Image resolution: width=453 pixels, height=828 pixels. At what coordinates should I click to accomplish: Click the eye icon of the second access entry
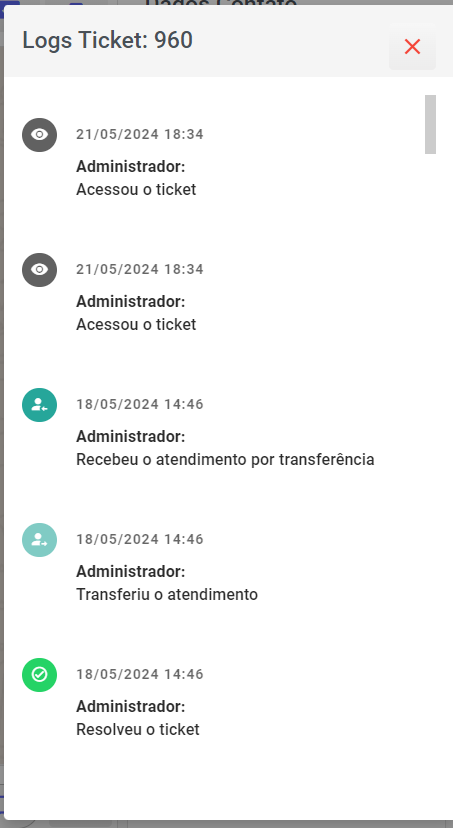(x=40, y=270)
